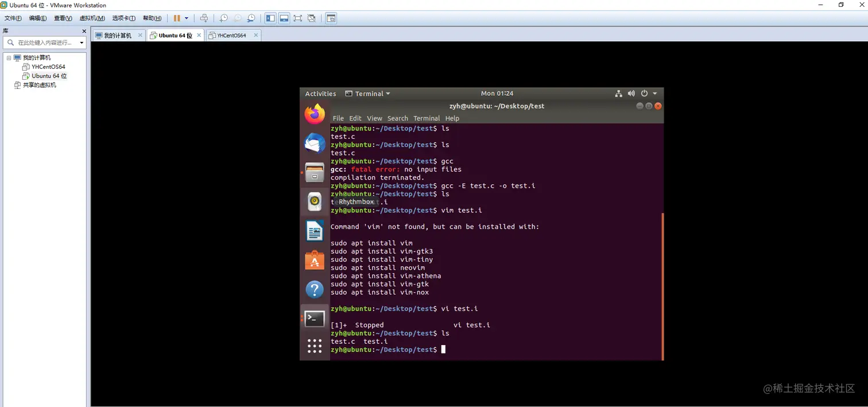
Task: Open the 帮助(H) menu
Action: [x=152, y=18]
